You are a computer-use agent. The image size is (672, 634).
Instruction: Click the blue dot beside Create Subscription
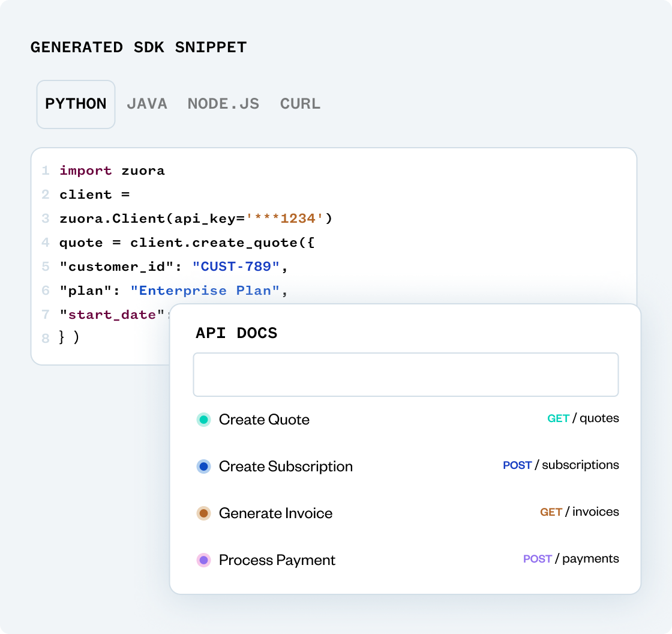(x=203, y=466)
